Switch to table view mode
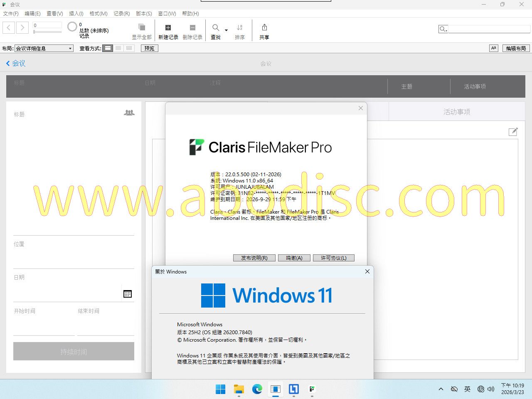 point(129,48)
